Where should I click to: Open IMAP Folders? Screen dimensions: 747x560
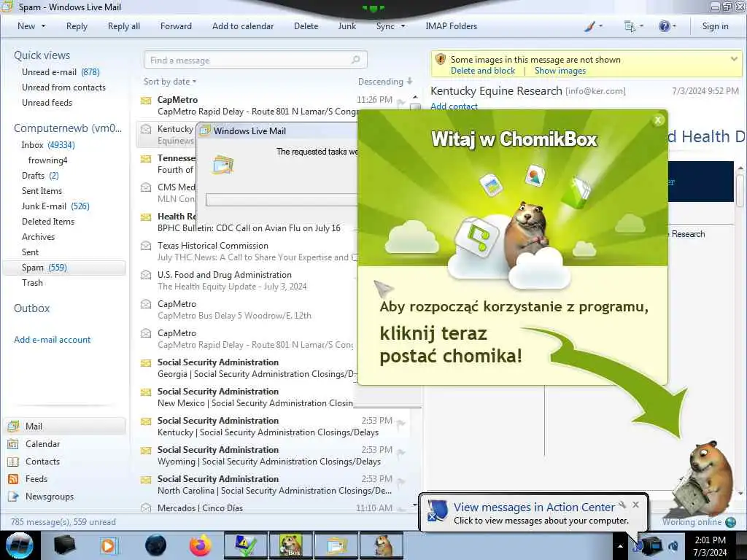tap(451, 26)
